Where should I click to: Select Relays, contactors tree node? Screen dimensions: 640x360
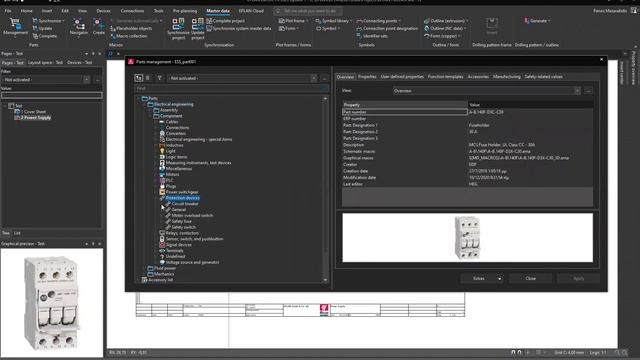pos(182,233)
